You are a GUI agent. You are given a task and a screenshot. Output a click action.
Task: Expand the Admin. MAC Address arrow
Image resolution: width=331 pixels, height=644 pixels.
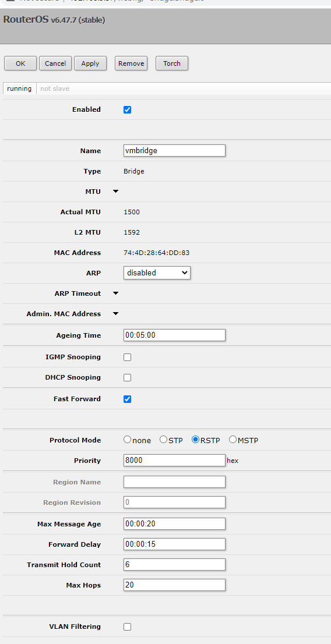115,314
